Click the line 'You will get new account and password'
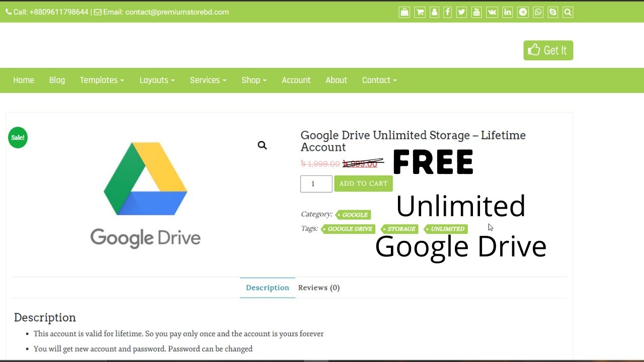 point(143,349)
